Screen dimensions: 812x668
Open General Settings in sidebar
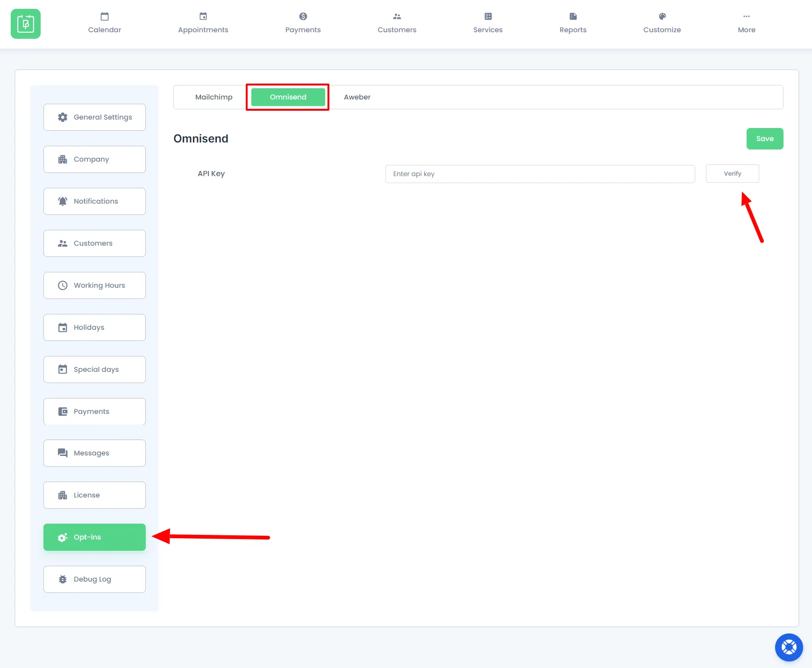(94, 117)
